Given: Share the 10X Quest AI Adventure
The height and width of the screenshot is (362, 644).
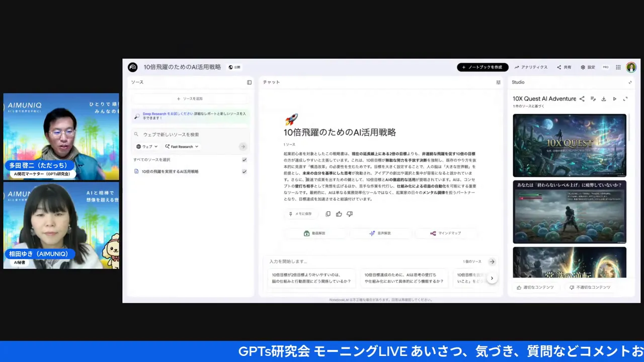Looking at the screenshot, I should 582,99.
